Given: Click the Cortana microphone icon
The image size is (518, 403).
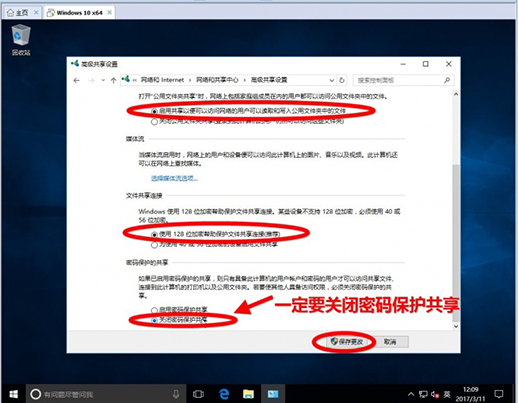Looking at the screenshot, I should tap(176, 394).
